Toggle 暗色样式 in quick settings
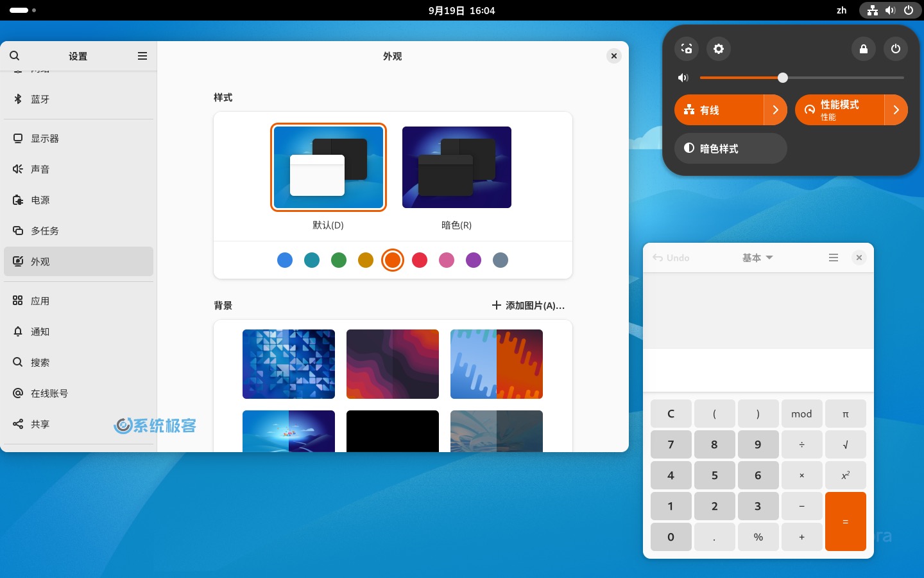The image size is (924, 578). [731, 148]
